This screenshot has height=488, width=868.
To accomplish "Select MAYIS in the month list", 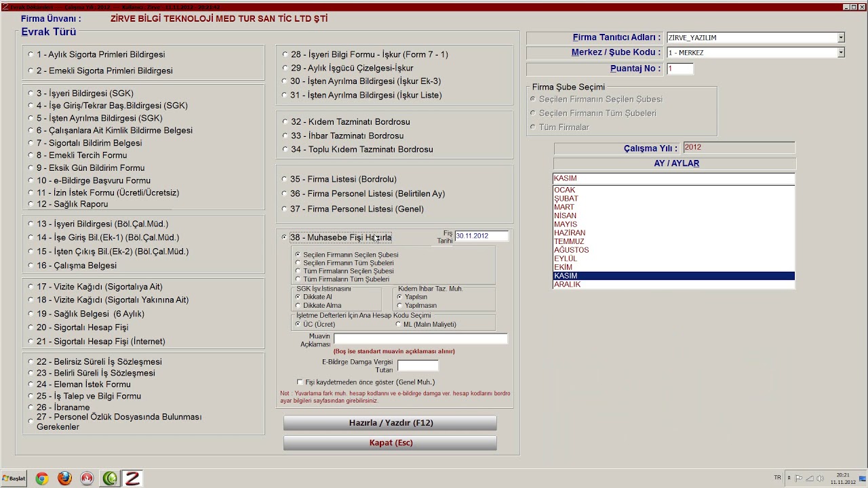I will click(x=673, y=224).
